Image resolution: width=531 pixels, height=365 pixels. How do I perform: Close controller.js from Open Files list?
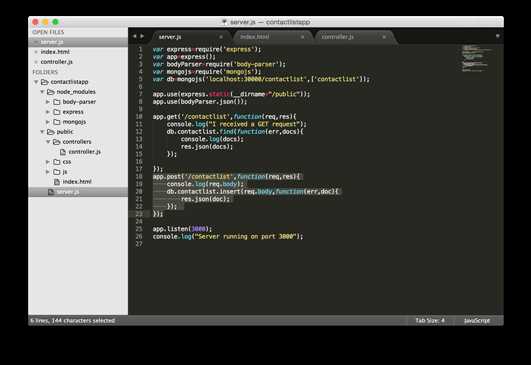coord(36,62)
